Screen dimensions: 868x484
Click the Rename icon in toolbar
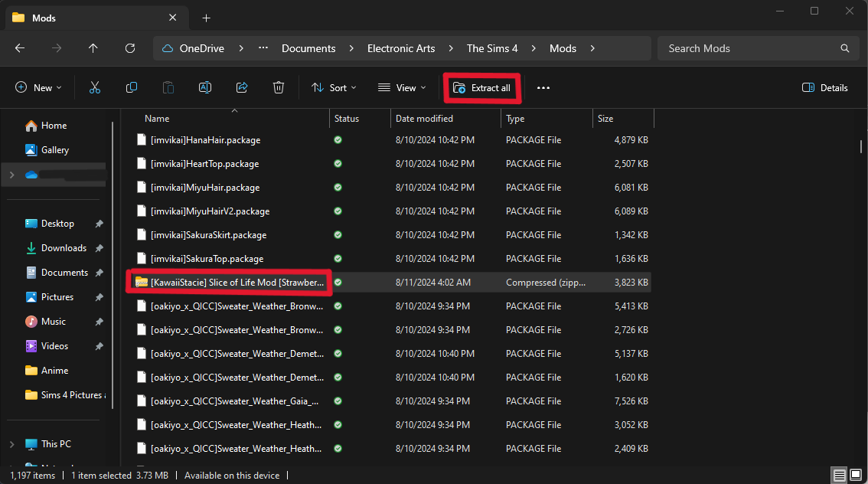tap(205, 88)
